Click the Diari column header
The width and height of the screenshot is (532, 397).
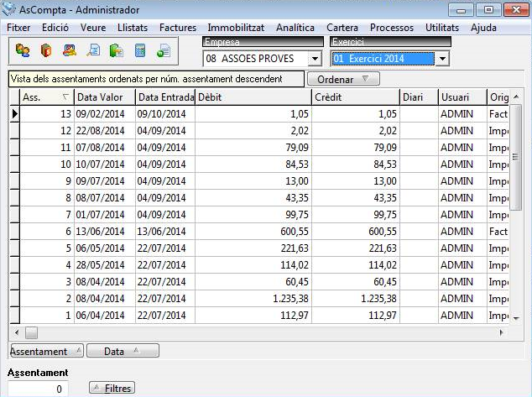tap(419, 97)
